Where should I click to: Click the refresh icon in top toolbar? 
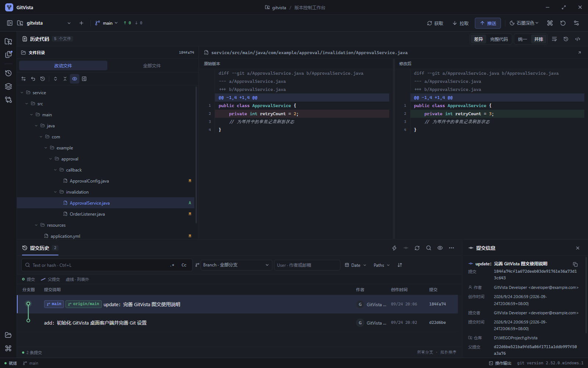[563, 23]
